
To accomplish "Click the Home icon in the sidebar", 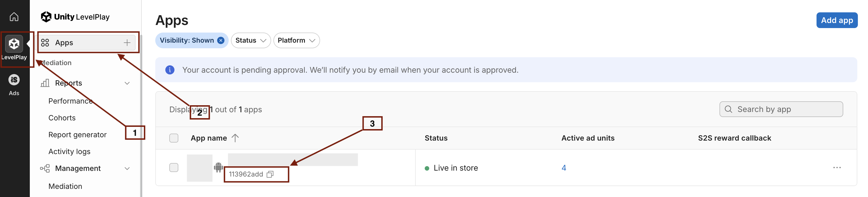I will tap(14, 17).
